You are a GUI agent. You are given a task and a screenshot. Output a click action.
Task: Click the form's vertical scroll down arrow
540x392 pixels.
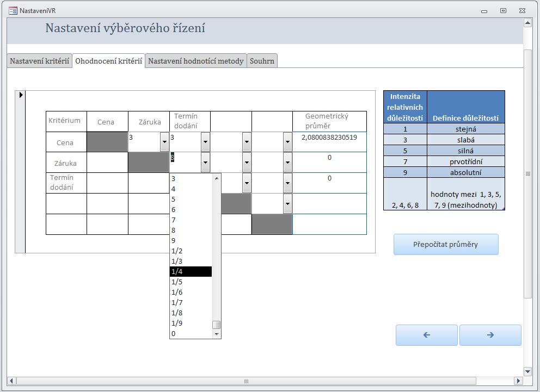527,371
